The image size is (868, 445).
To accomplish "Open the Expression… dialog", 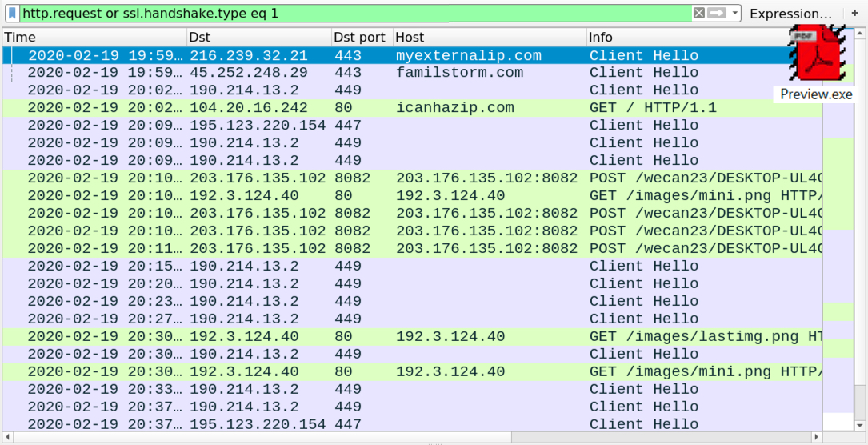I will coord(790,14).
